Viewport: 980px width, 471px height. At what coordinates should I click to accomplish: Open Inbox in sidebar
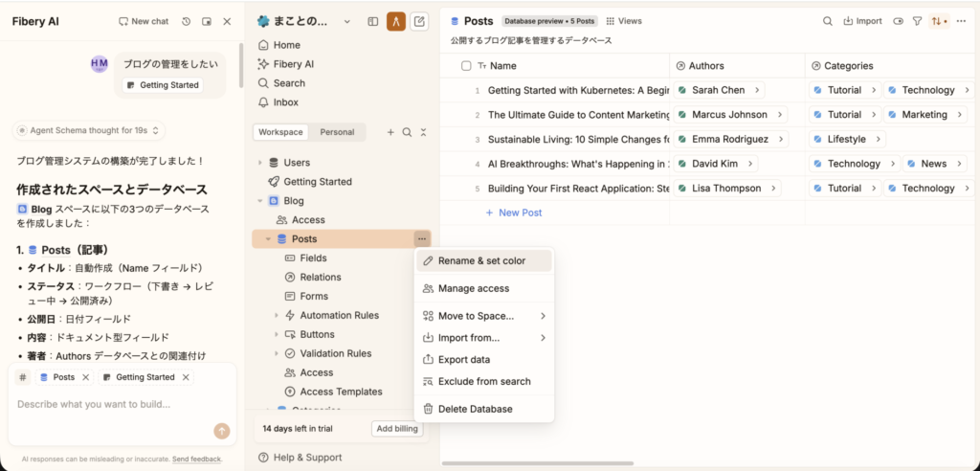pyautogui.click(x=342, y=102)
